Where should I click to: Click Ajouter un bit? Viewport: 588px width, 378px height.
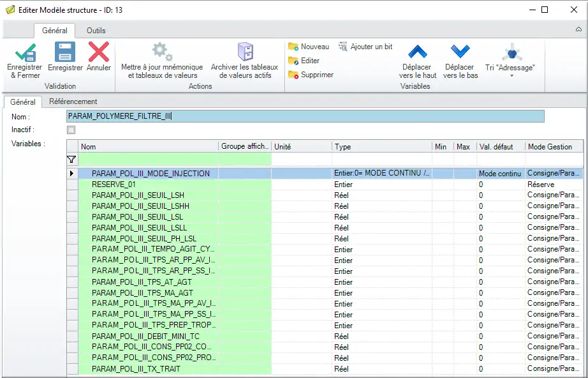[365, 47]
